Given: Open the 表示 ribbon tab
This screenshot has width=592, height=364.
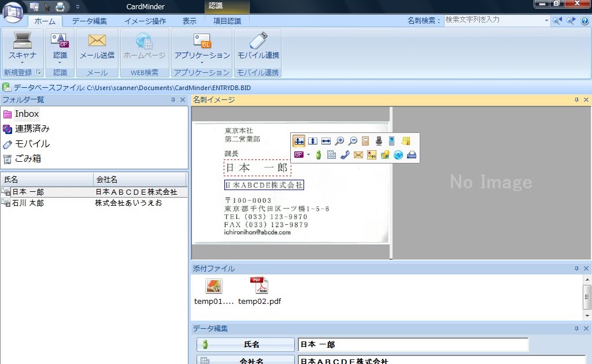Looking at the screenshot, I should point(190,21).
